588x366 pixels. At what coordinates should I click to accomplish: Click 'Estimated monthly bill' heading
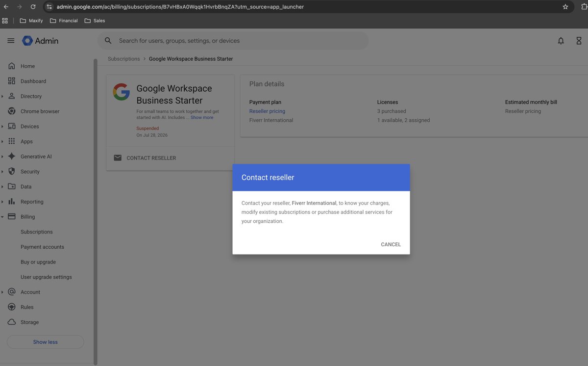531,102
